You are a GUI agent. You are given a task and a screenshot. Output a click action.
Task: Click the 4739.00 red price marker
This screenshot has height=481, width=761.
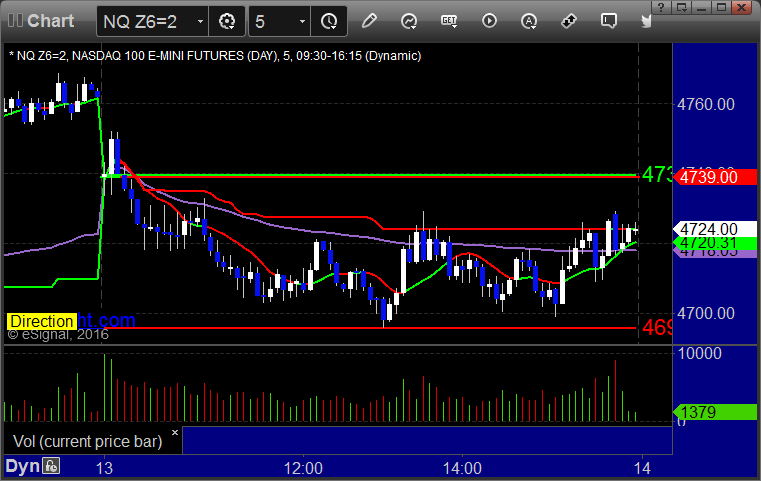point(715,177)
